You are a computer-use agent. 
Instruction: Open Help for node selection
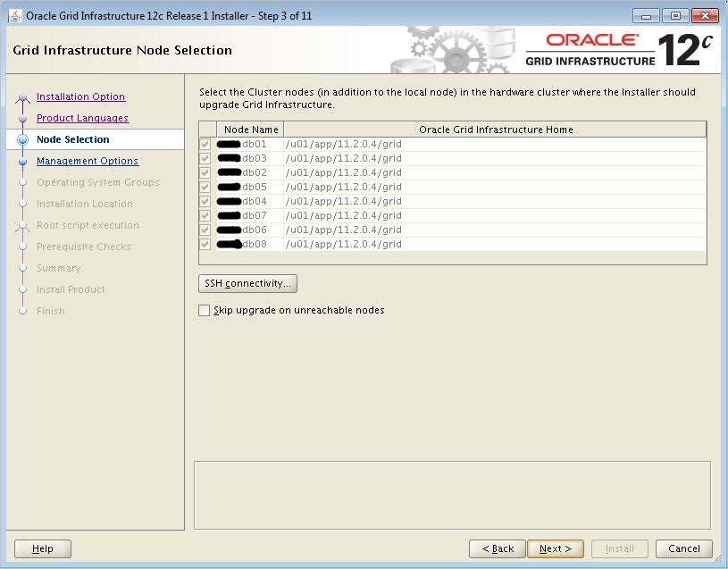pos(42,548)
